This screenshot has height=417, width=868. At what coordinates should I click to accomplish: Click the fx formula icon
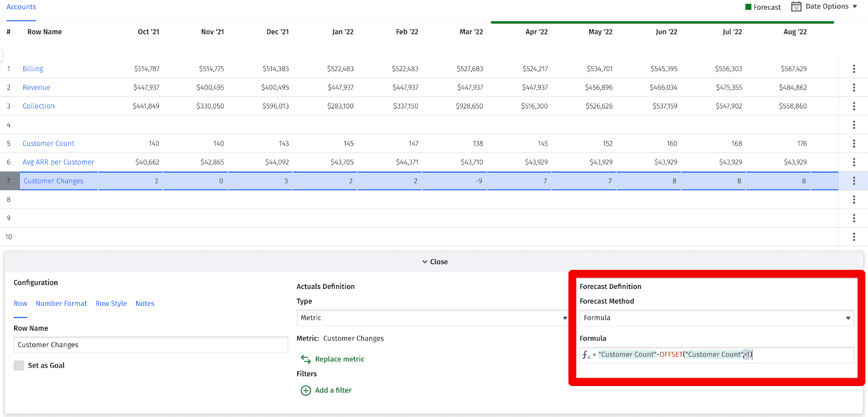coord(586,355)
